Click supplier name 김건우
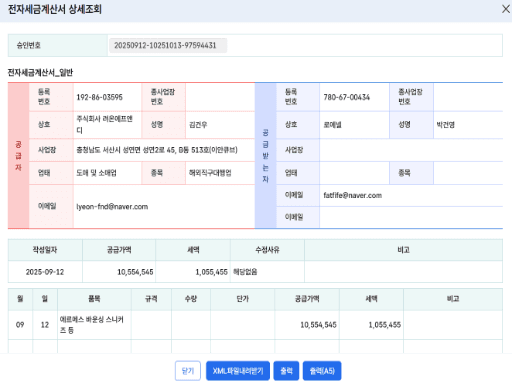Image resolution: width=512 pixels, height=384 pixels. [x=198, y=125]
